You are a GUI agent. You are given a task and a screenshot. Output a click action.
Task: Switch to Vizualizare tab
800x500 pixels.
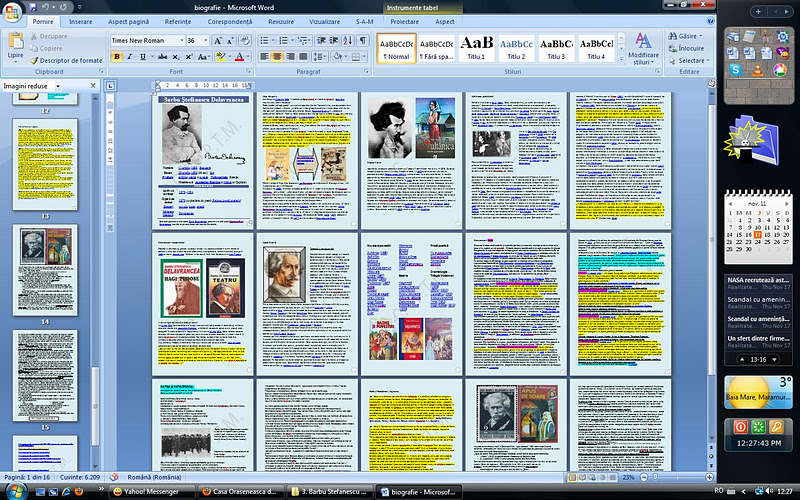click(324, 21)
